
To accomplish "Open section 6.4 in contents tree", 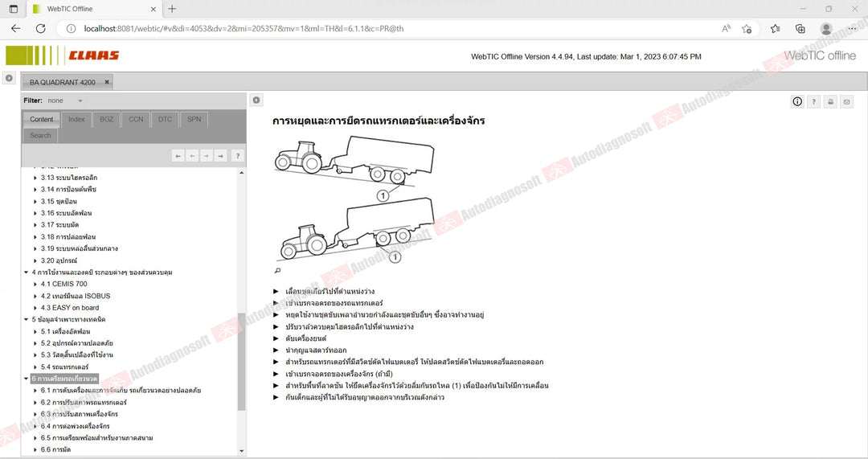I will [76, 426].
